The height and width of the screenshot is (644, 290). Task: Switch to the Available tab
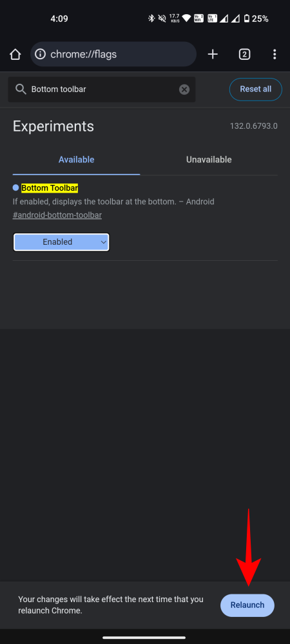(x=77, y=159)
